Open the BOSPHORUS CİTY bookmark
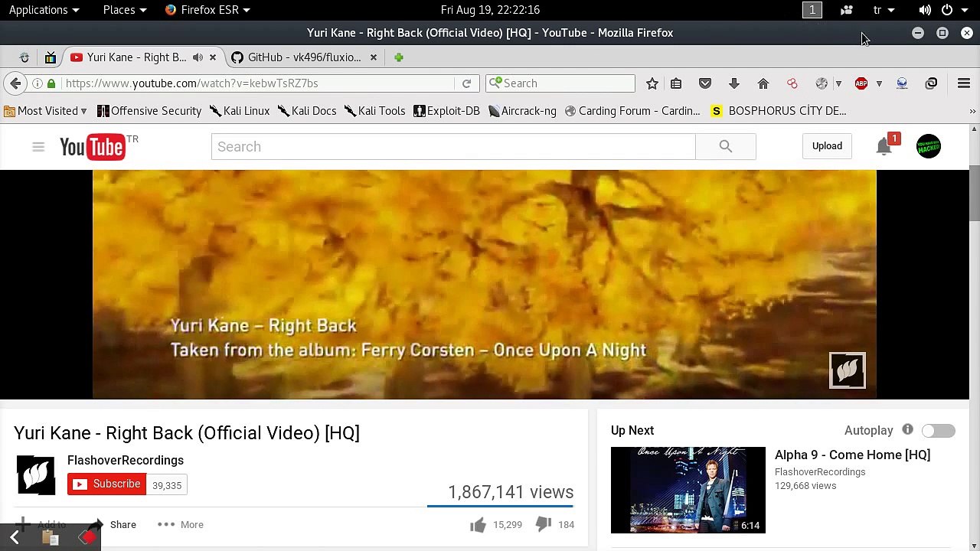Image resolution: width=980 pixels, height=551 pixels. click(779, 111)
